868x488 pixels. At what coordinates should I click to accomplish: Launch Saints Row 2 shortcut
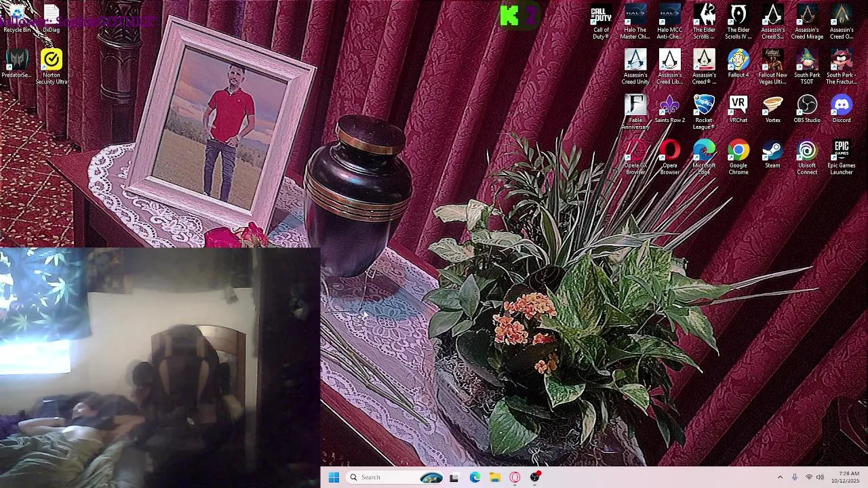click(669, 108)
